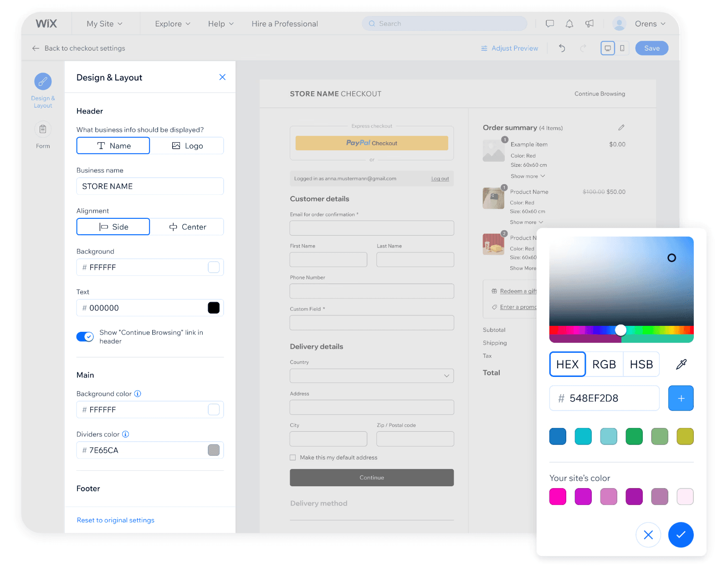Viewport: 728px width, 582px height.
Task: Expand Show more under Example item
Action: click(528, 176)
